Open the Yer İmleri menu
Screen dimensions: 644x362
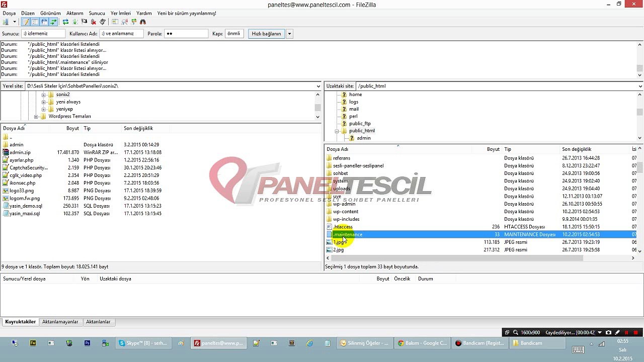(x=121, y=13)
